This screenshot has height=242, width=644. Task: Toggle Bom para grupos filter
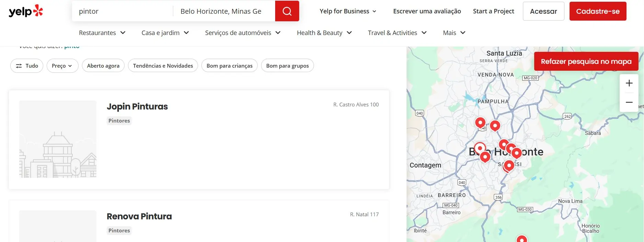[x=288, y=66]
